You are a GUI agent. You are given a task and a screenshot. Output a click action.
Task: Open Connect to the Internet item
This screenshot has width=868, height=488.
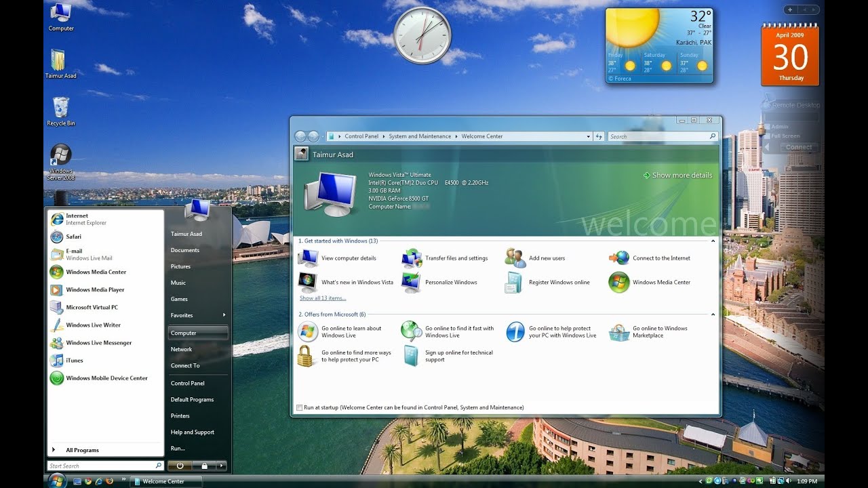coord(650,258)
